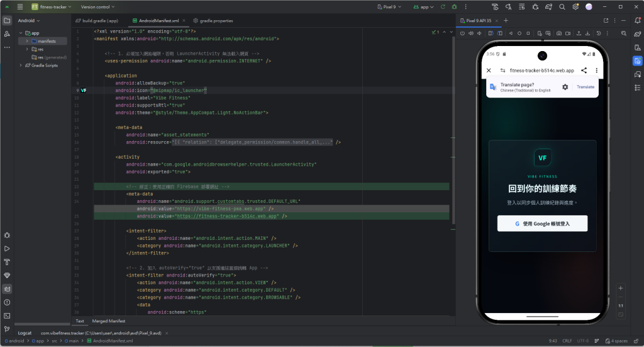Open notifications bell icon
Screen dimensions: 644x347
coord(638,21)
